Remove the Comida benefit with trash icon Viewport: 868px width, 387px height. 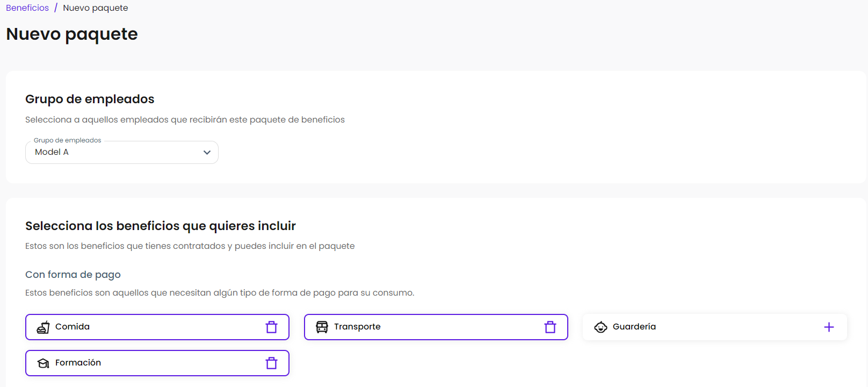click(x=271, y=327)
